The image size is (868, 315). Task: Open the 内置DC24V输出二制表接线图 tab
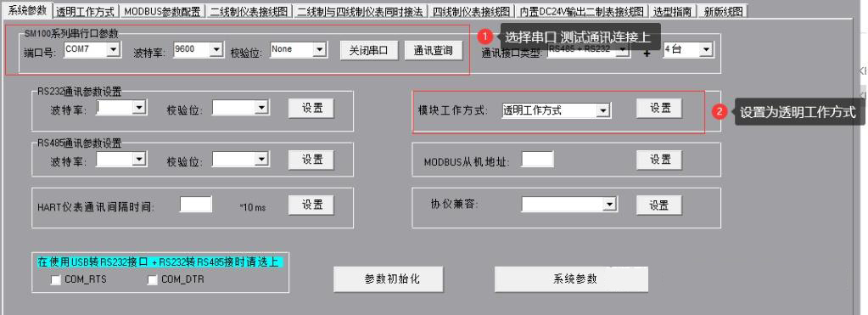coord(581,12)
